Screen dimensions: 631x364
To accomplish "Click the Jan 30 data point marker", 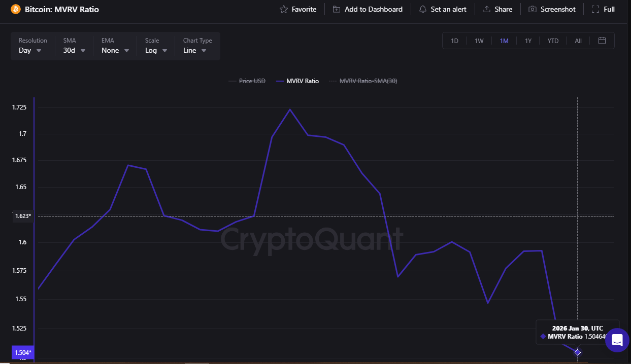I will click(578, 352).
